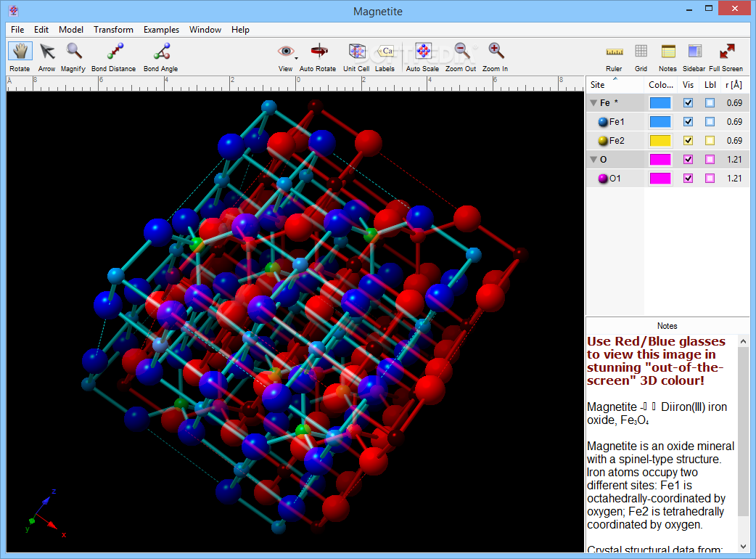The height and width of the screenshot is (559, 756).
Task: Open O group magenta color swatch
Action: [x=660, y=159]
